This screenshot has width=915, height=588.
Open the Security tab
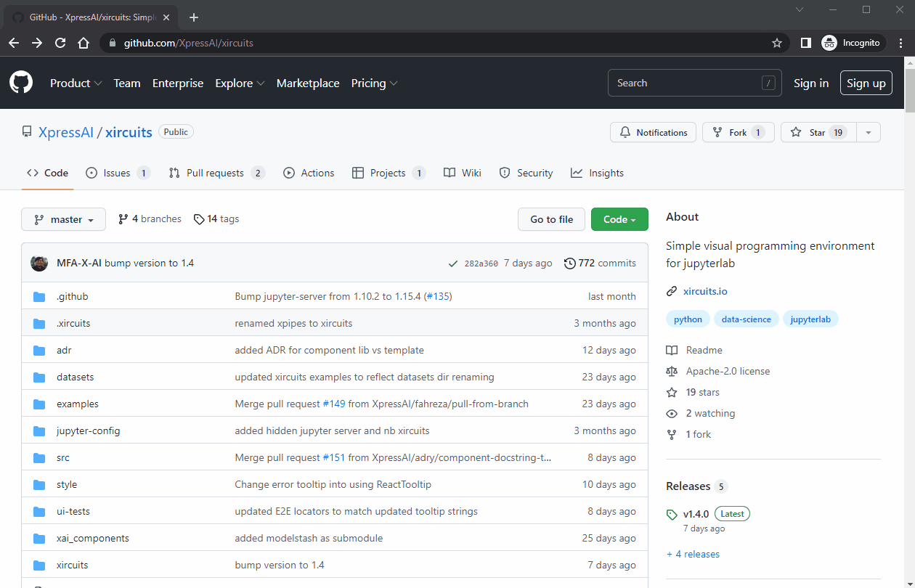(x=526, y=173)
